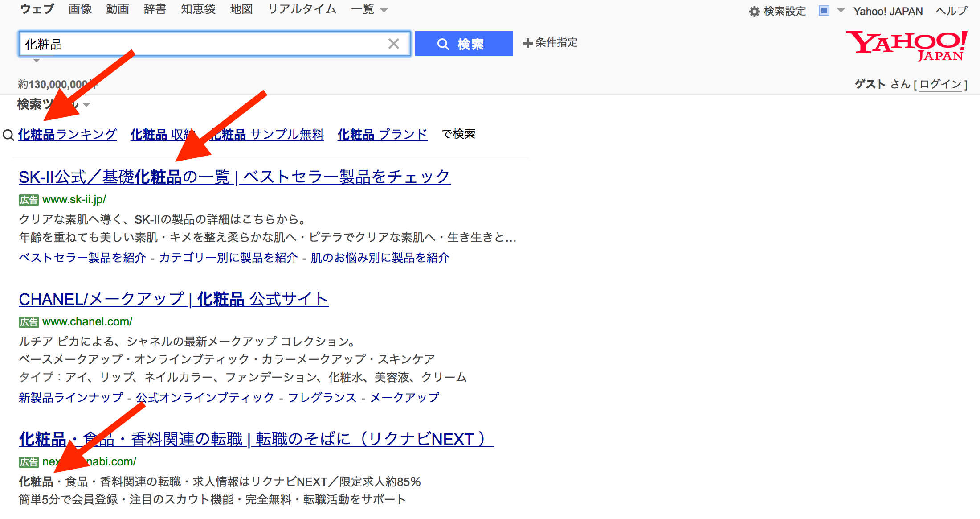Image resolution: width=980 pixels, height=519 pixels.
Task: Open the ヘルプ link
Action: pyautogui.click(x=951, y=11)
